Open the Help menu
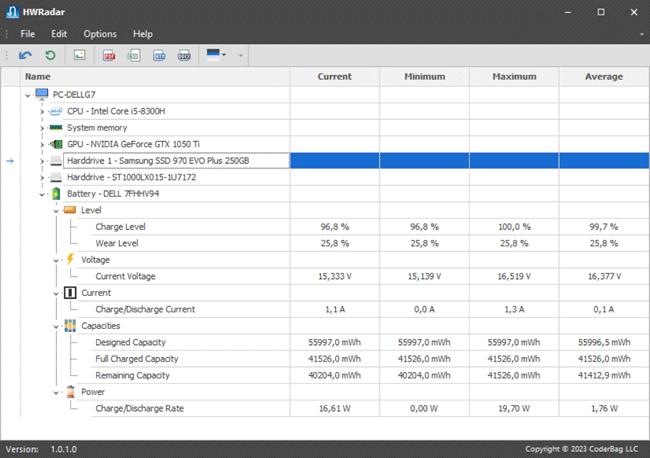 pyautogui.click(x=143, y=34)
